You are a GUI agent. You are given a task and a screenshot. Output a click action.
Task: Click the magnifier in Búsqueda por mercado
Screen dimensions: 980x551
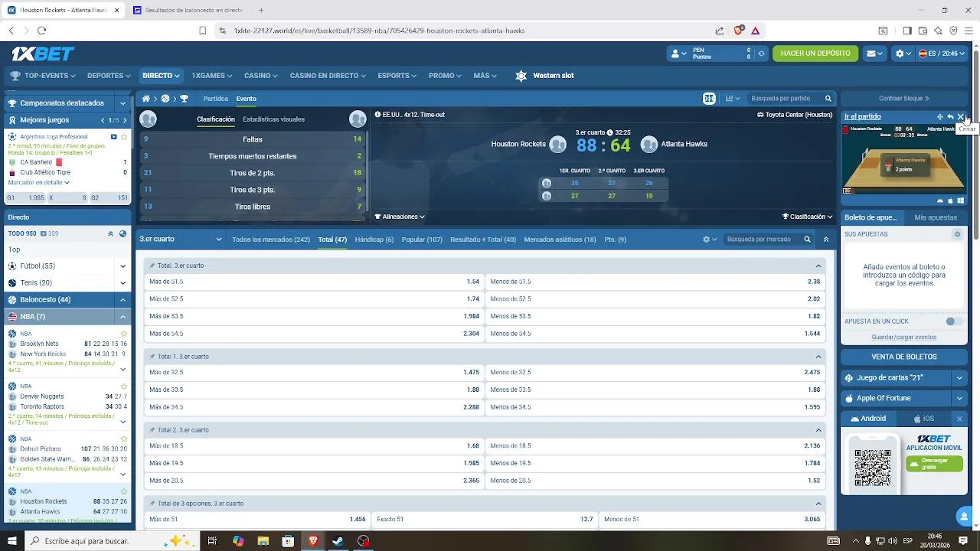pyautogui.click(x=807, y=240)
